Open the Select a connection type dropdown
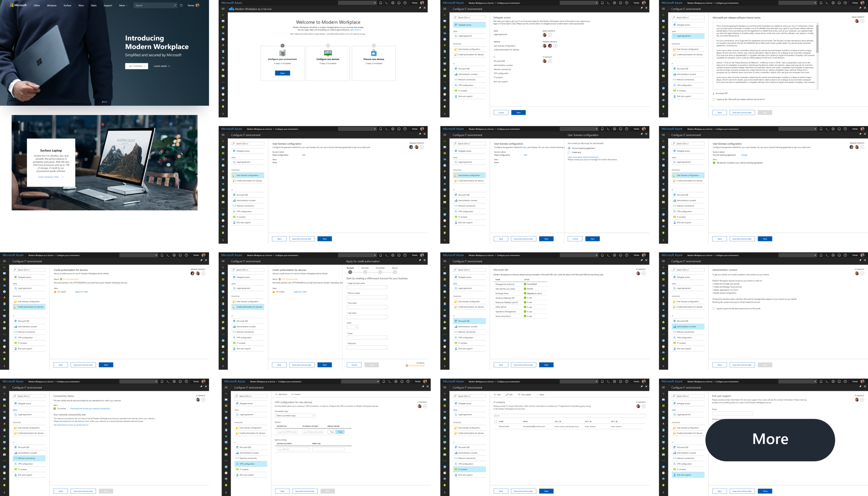The width and height of the screenshot is (868, 496). [295, 416]
